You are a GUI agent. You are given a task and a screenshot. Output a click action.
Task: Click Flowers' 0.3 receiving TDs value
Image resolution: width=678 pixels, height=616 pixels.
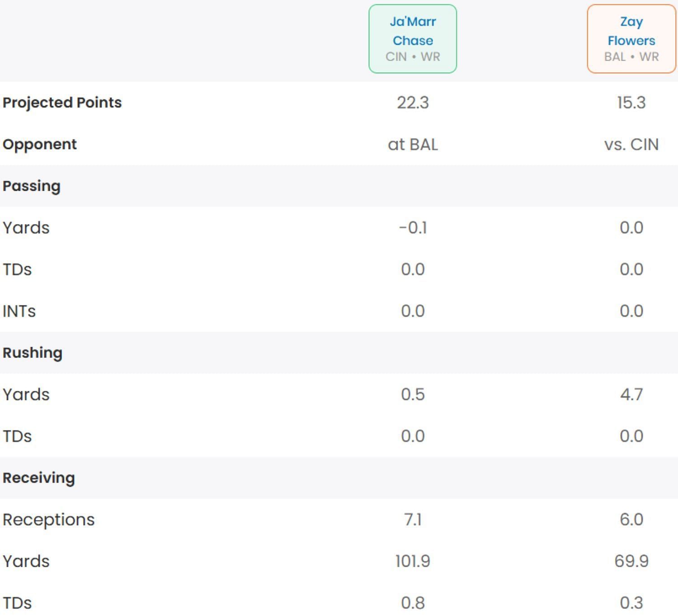coord(631,603)
